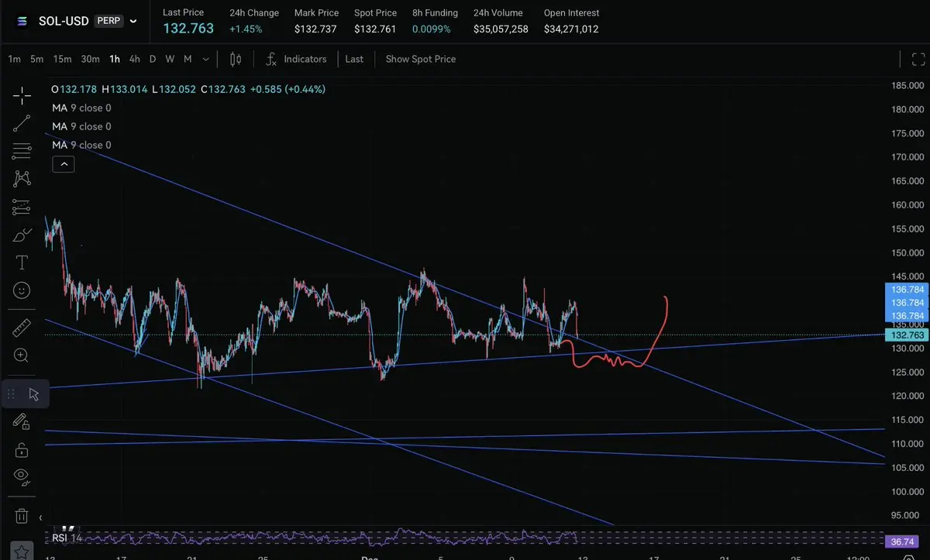Click the low value L132.052 in legend
The image size is (930, 560).
tap(174, 89)
